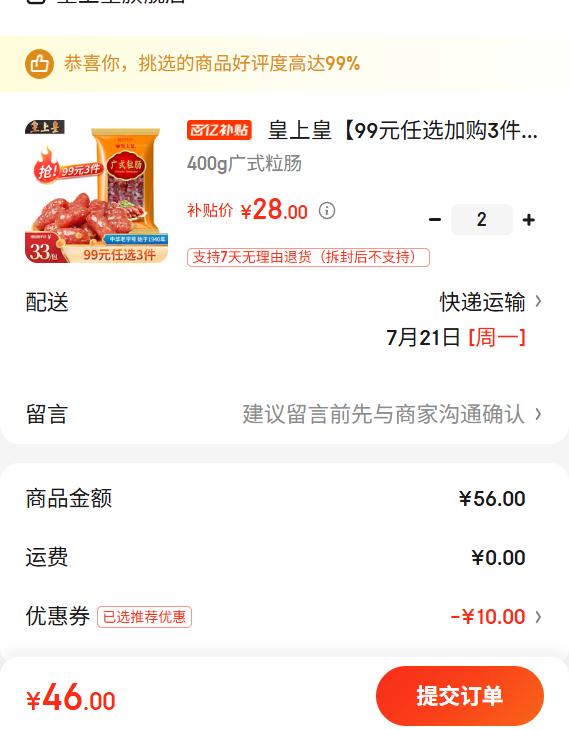Open the sausage product thumbnail

(x=96, y=191)
